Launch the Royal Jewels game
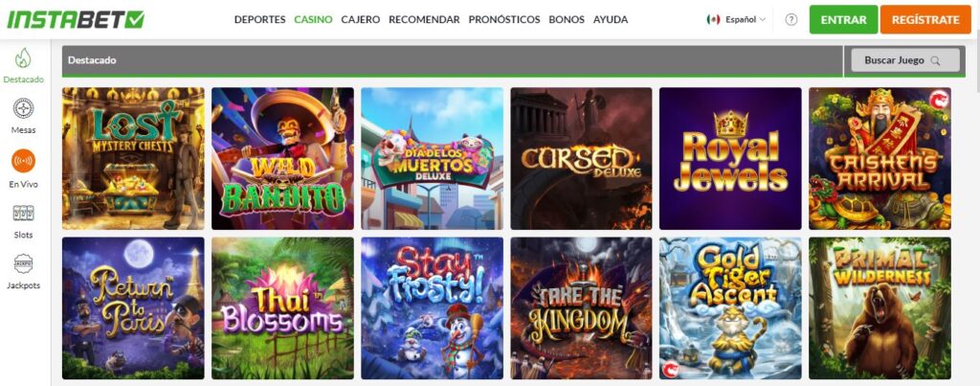The width and height of the screenshot is (980, 386). click(730, 158)
